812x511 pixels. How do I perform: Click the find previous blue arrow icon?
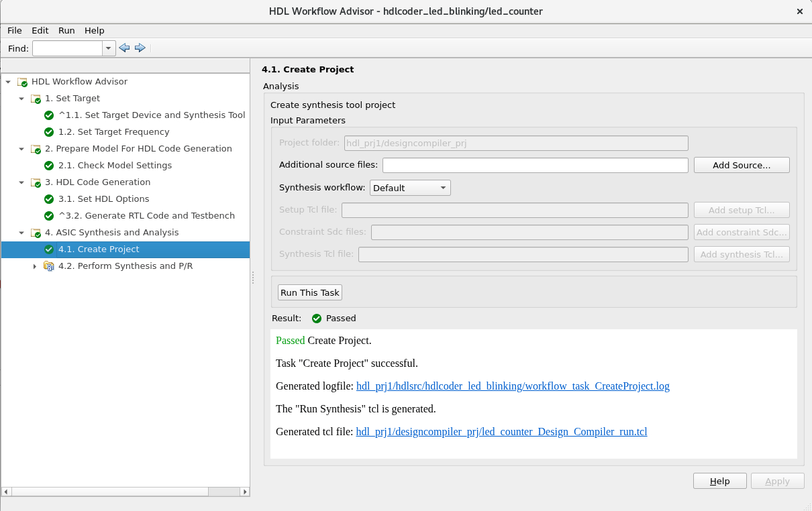[x=123, y=48]
